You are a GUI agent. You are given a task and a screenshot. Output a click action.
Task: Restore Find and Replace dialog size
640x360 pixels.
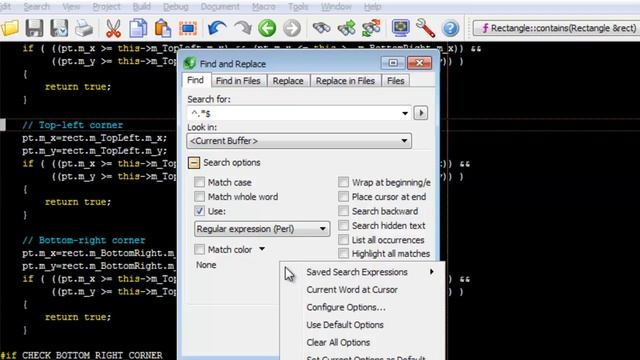click(393, 63)
